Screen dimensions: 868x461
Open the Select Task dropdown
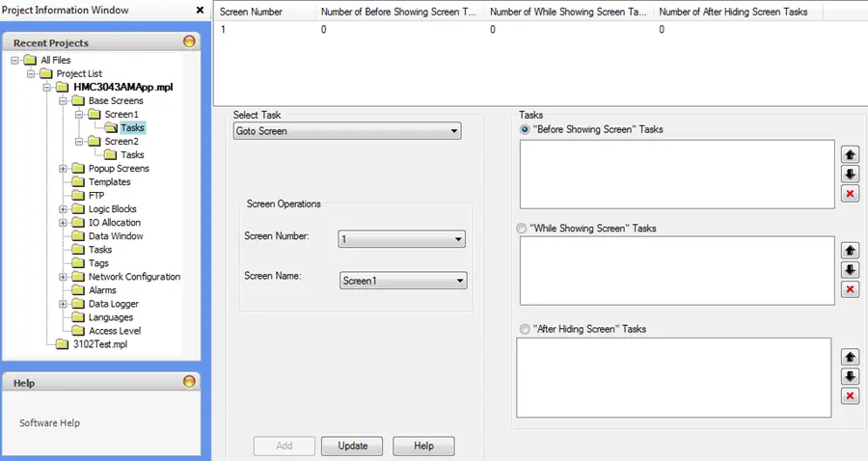click(x=347, y=131)
